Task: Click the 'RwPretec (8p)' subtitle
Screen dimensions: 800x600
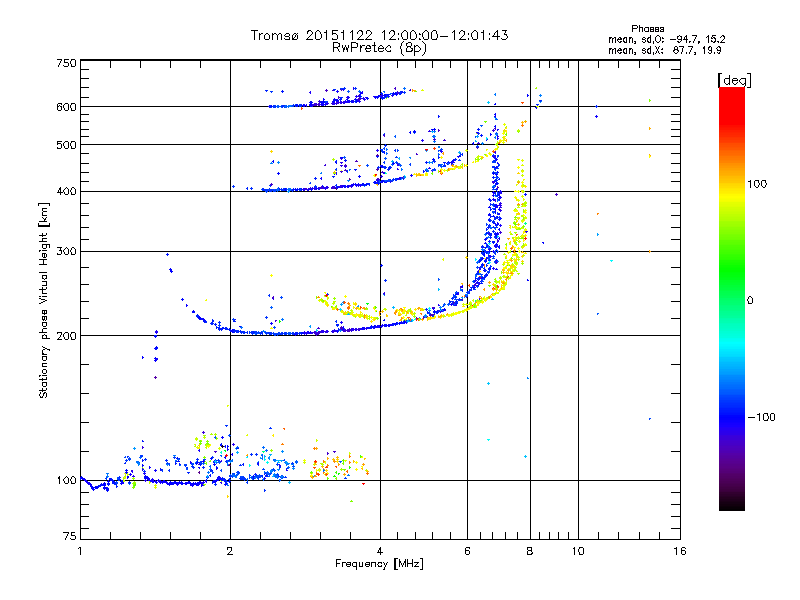Action: pos(379,48)
